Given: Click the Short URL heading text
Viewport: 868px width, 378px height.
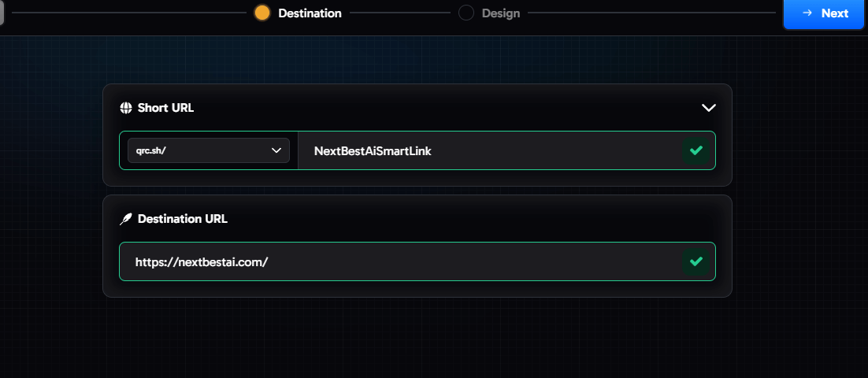Looking at the screenshot, I should 165,108.
